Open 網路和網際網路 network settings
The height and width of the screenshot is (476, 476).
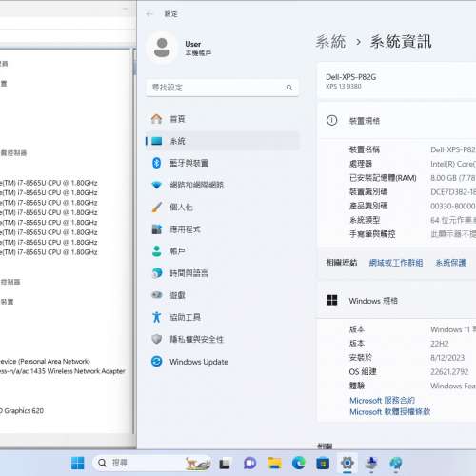(x=222, y=185)
